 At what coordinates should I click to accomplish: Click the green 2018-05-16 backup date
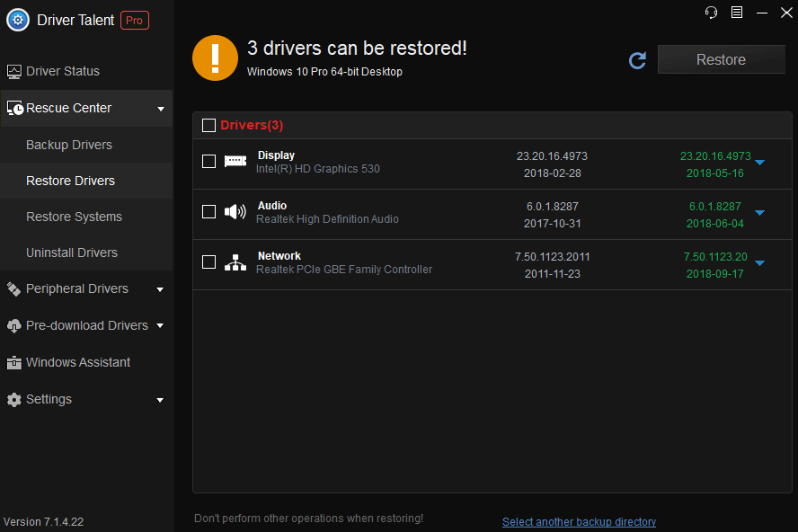click(715, 173)
